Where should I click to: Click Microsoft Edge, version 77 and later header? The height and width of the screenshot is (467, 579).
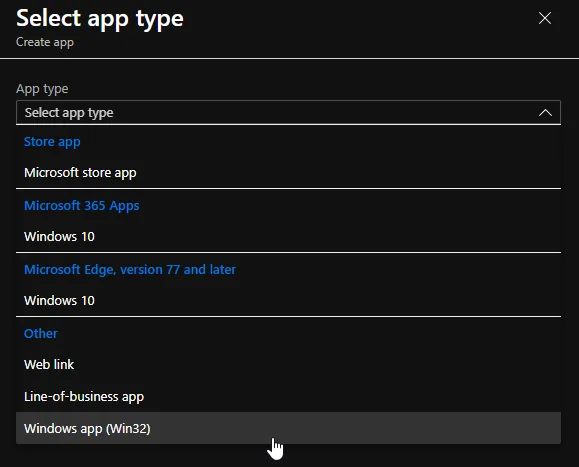[x=130, y=269]
